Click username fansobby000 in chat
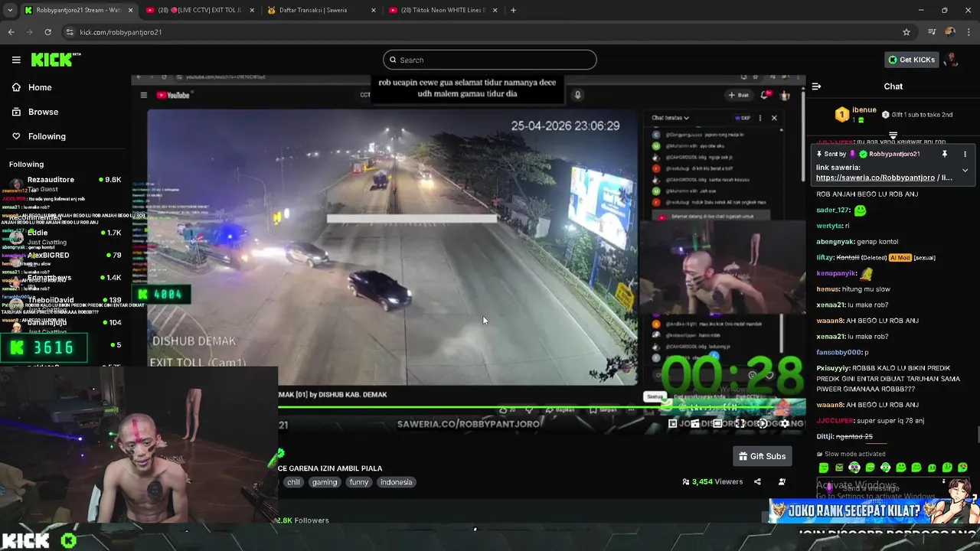 coord(839,352)
